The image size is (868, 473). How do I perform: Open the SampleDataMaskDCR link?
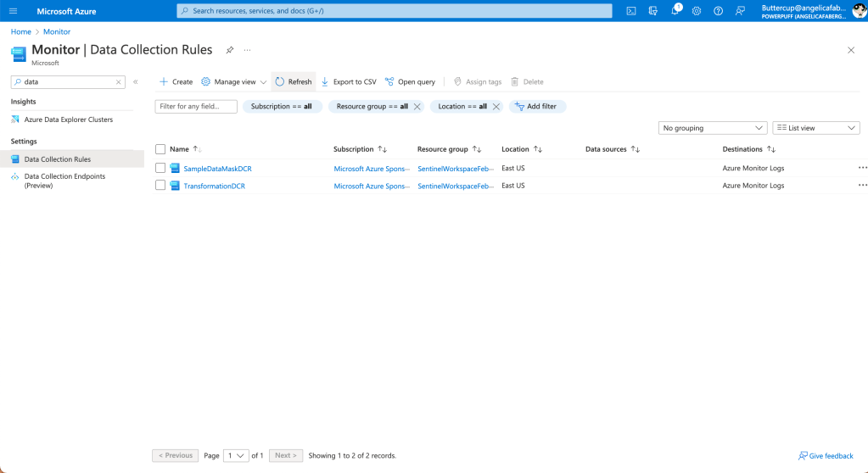[217, 169]
